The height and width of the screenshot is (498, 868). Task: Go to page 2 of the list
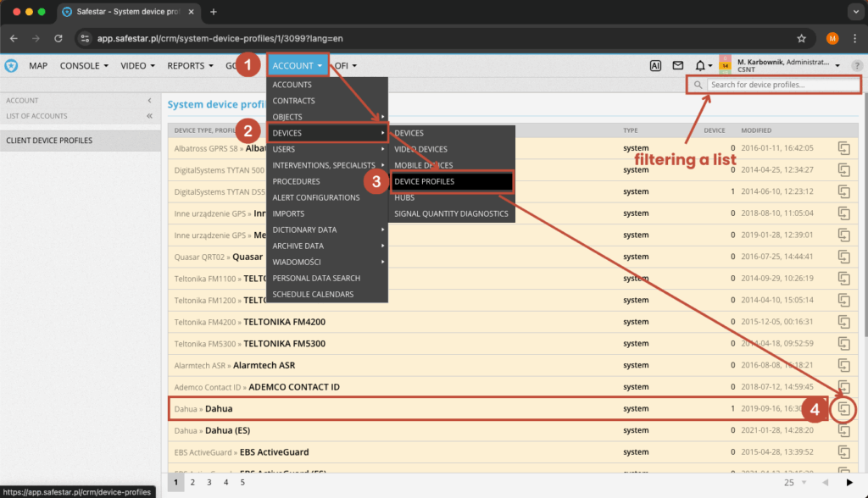coord(192,483)
